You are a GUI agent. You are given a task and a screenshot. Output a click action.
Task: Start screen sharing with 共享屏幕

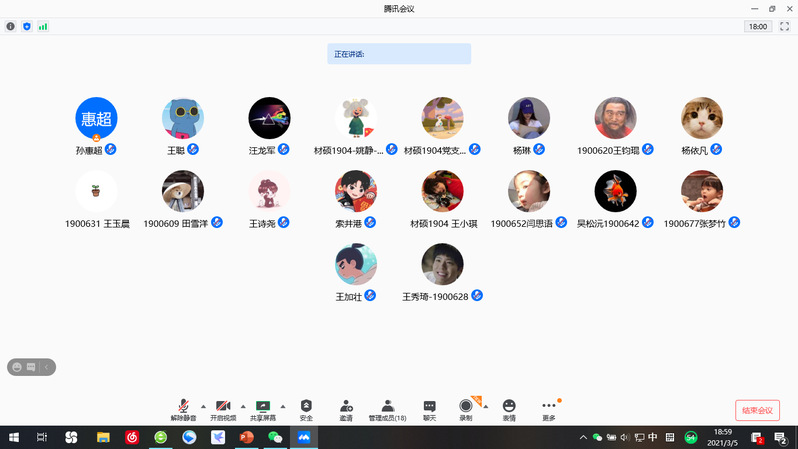pyautogui.click(x=263, y=409)
